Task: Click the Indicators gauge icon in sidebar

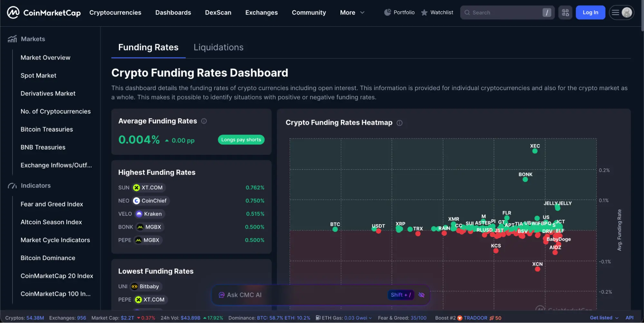Action: (12, 186)
